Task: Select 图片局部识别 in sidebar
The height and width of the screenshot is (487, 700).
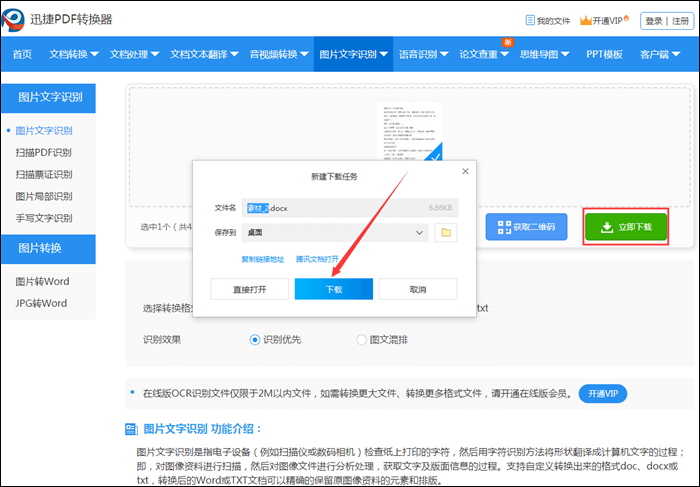Action: 44,196
